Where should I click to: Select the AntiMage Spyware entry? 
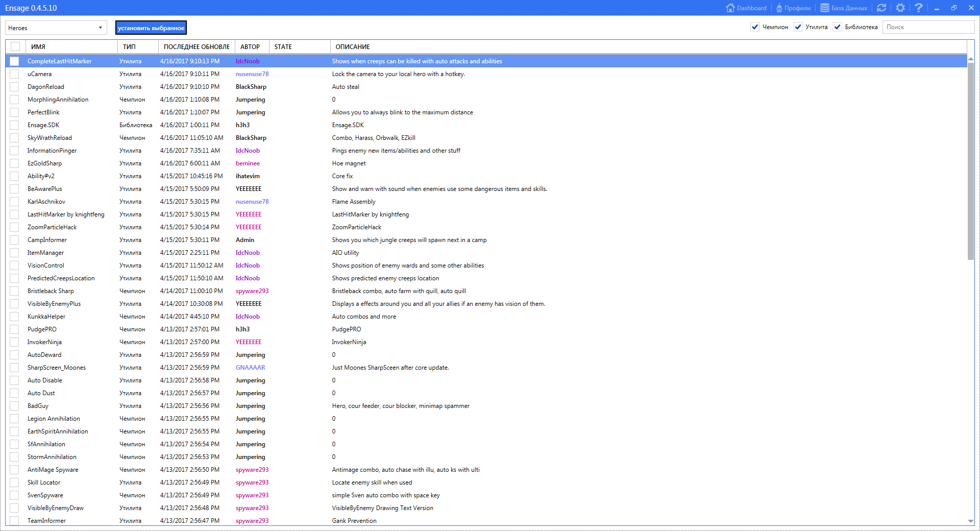[53, 470]
